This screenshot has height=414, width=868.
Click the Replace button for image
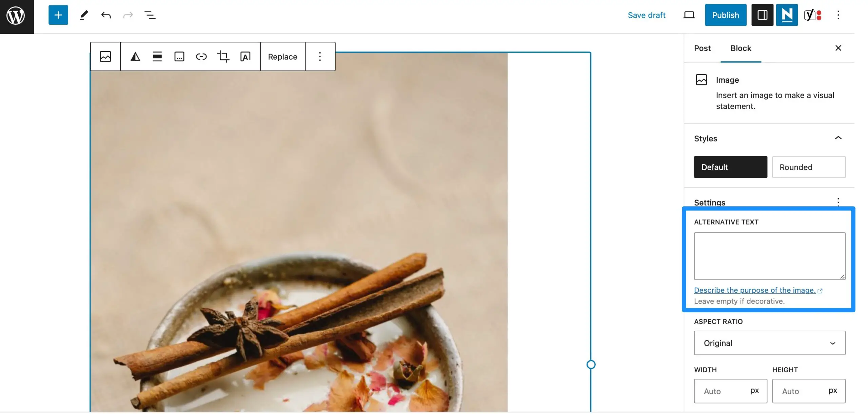click(x=282, y=56)
